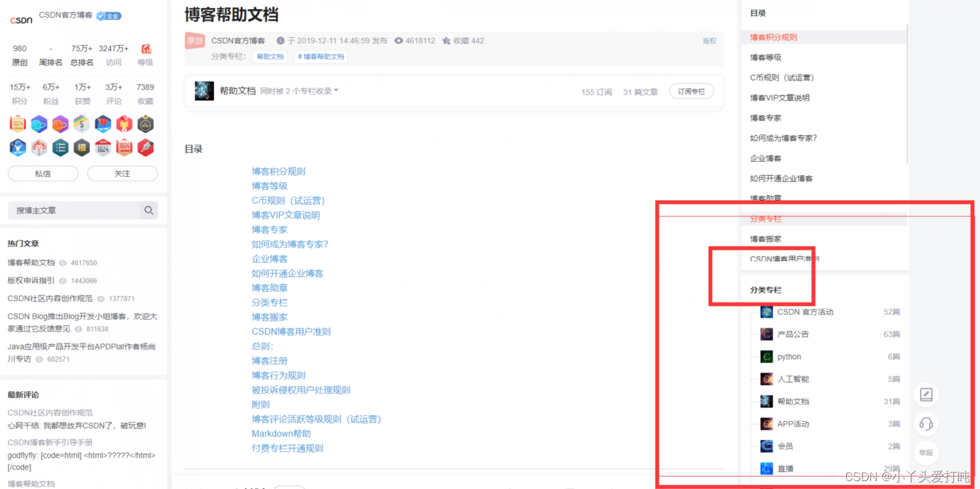Click the CSDN 官方活动 column icon

coord(767,312)
